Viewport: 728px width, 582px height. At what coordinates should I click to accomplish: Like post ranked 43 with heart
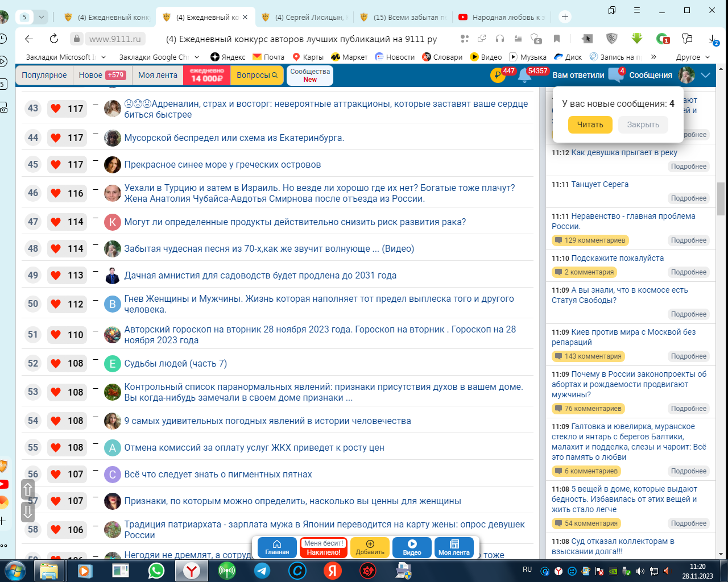56,109
